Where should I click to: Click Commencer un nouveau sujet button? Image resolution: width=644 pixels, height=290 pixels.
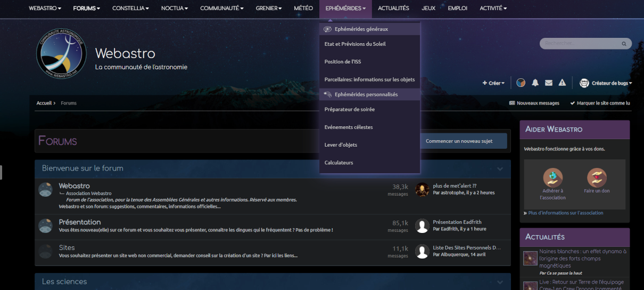click(463, 141)
